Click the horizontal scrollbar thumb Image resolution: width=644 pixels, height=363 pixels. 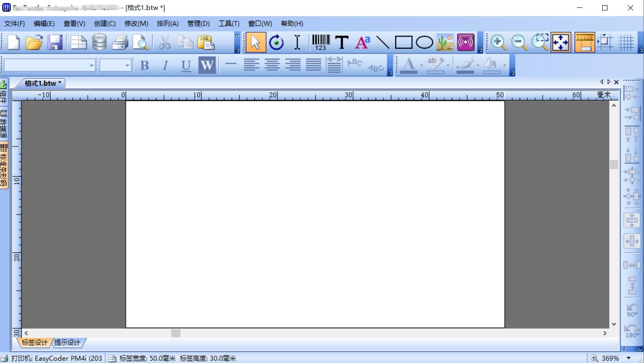point(176,333)
